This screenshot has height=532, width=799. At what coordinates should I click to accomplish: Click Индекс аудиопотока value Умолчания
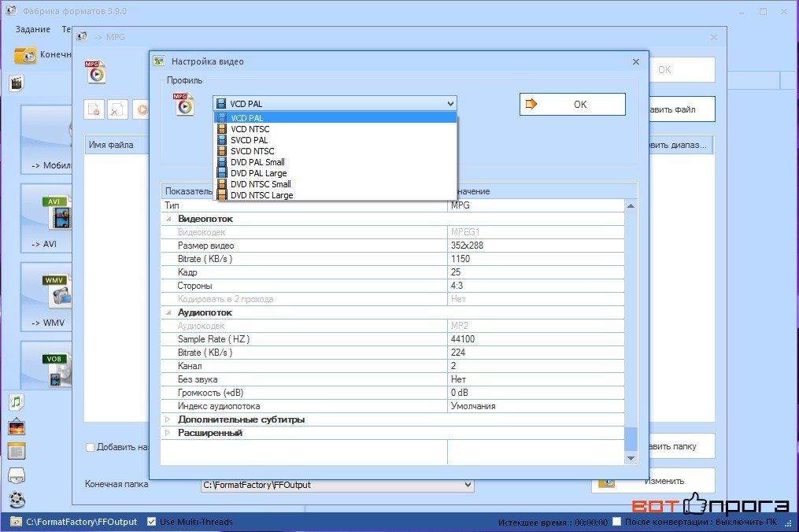pyautogui.click(x=535, y=406)
